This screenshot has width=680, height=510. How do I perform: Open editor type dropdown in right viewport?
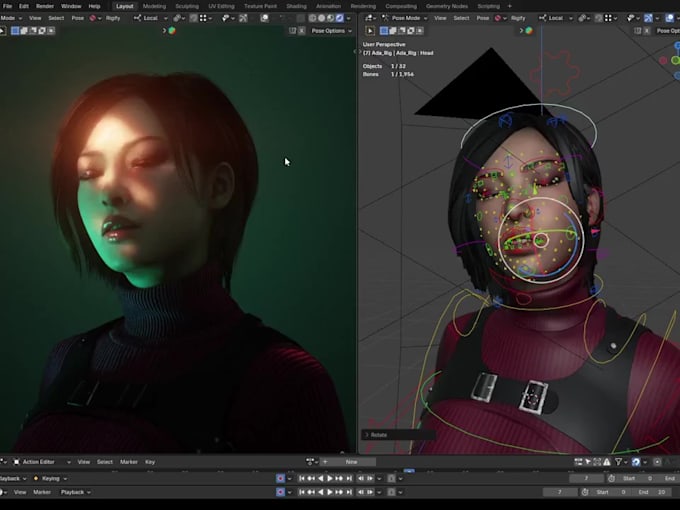click(x=370, y=18)
